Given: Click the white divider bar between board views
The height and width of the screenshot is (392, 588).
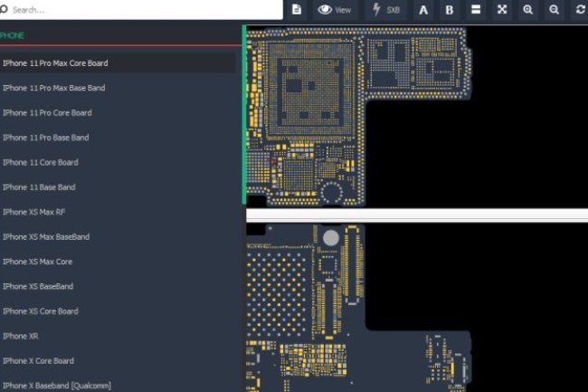Looking at the screenshot, I should tap(417, 215).
